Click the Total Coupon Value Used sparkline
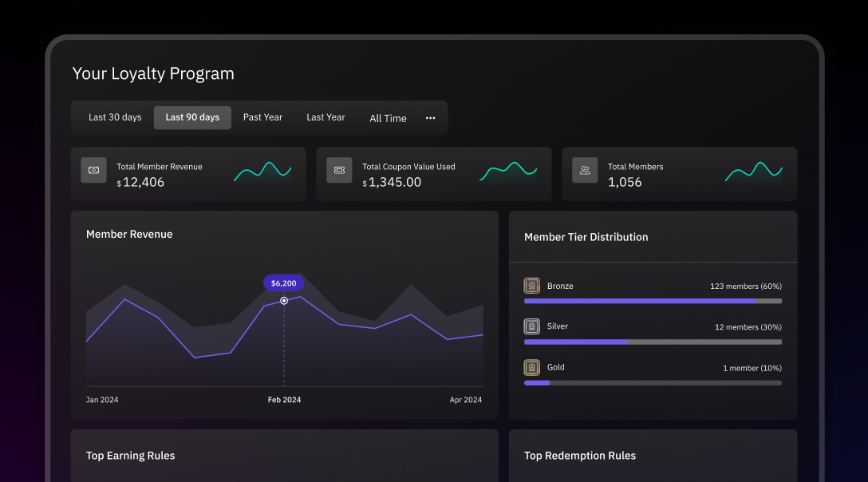Image resolution: width=868 pixels, height=482 pixels. tap(508, 172)
